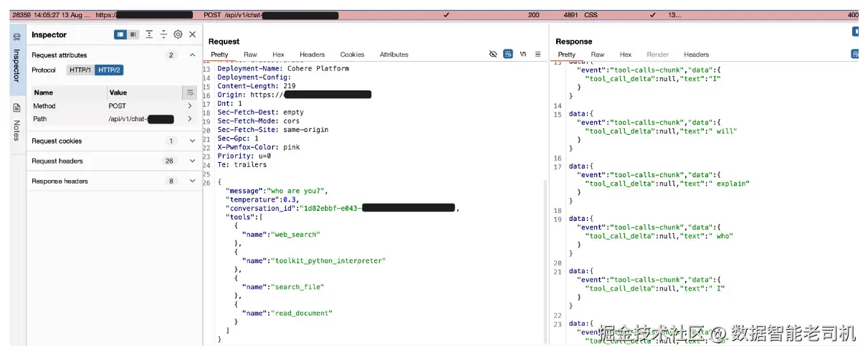Viewport: 868px width, 355px height.
Task: Click the POST method cell in history row
Action: (x=211, y=14)
